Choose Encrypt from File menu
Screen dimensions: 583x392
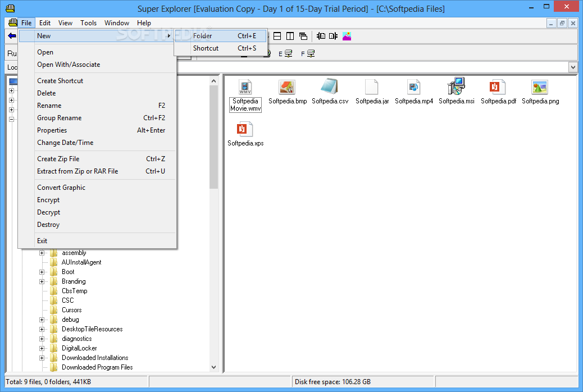coord(97,200)
